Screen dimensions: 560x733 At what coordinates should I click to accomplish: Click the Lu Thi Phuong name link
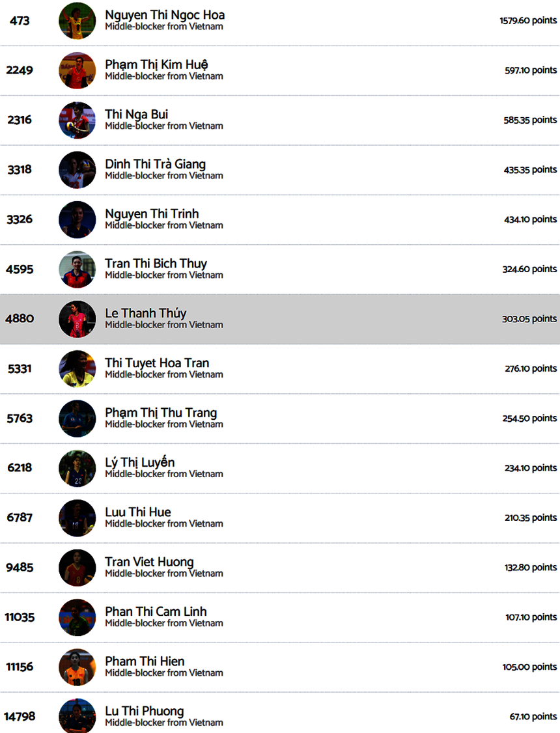tap(145, 711)
